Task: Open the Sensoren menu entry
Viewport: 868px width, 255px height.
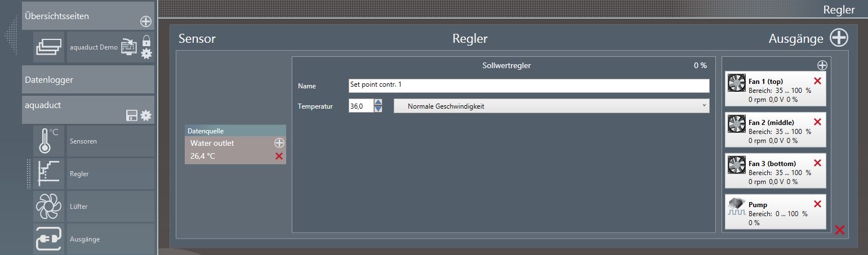Action: pyautogui.click(x=110, y=141)
